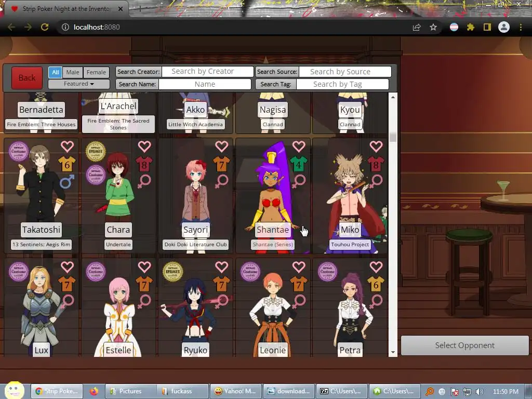Click Ryuko's epilogue badge
This screenshot has height=399, width=532.
pos(172,271)
